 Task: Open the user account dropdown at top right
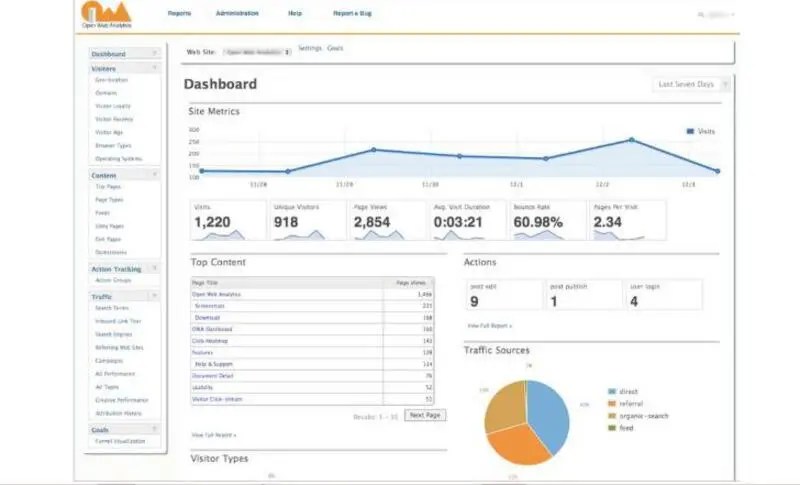point(719,15)
